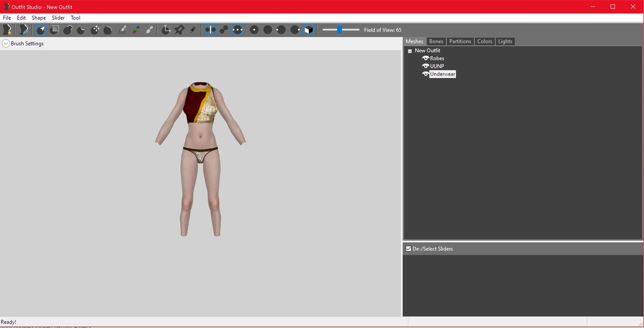Click the Field of View slider handle
The height and width of the screenshot is (328, 644).
[x=339, y=30]
